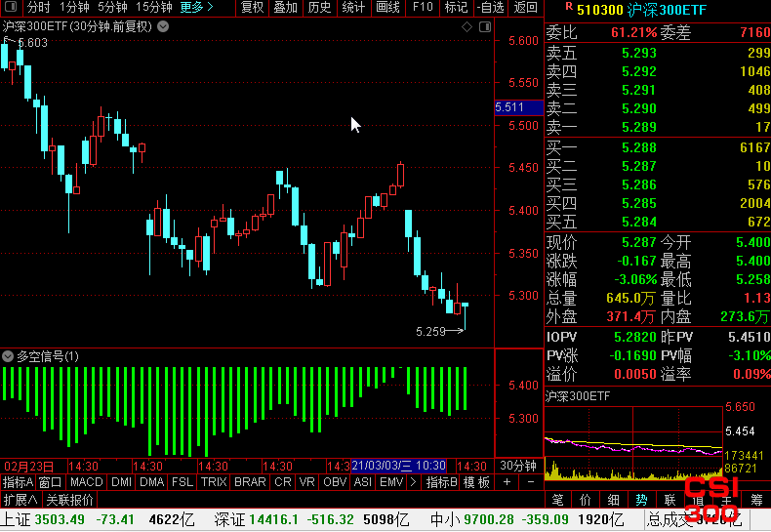771x532 pixels.
Task: Open the 统计 statistics tool
Action: pos(353,7)
